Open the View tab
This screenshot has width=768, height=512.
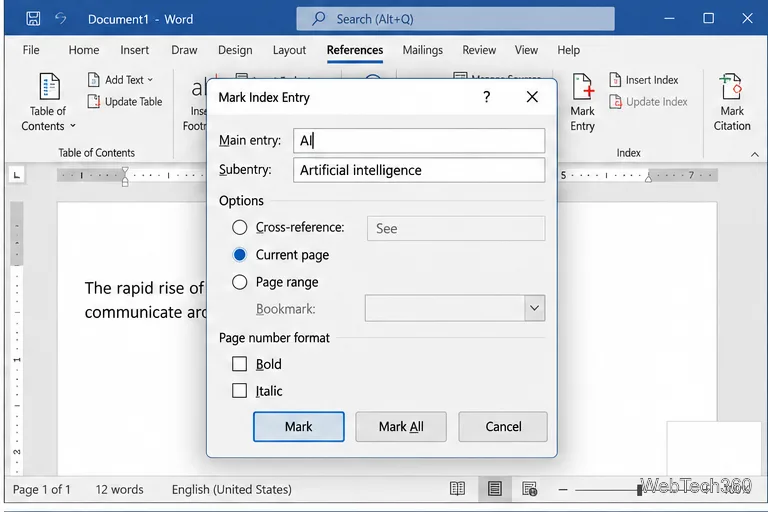[x=526, y=50]
